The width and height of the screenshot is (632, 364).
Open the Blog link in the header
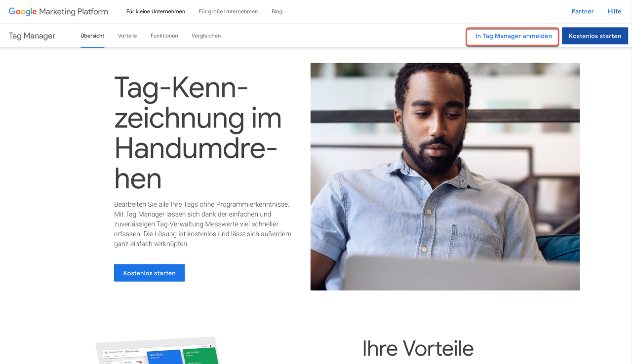click(277, 11)
